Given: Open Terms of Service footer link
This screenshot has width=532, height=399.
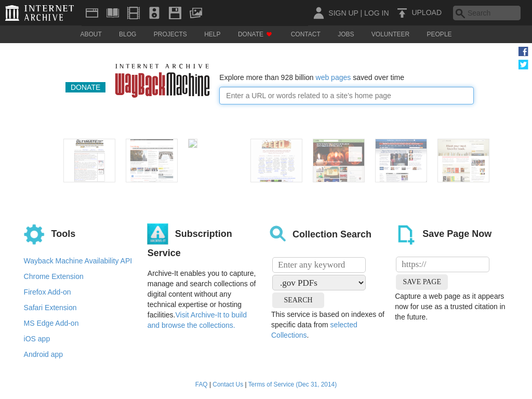Looking at the screenshot, I should 292,384.
